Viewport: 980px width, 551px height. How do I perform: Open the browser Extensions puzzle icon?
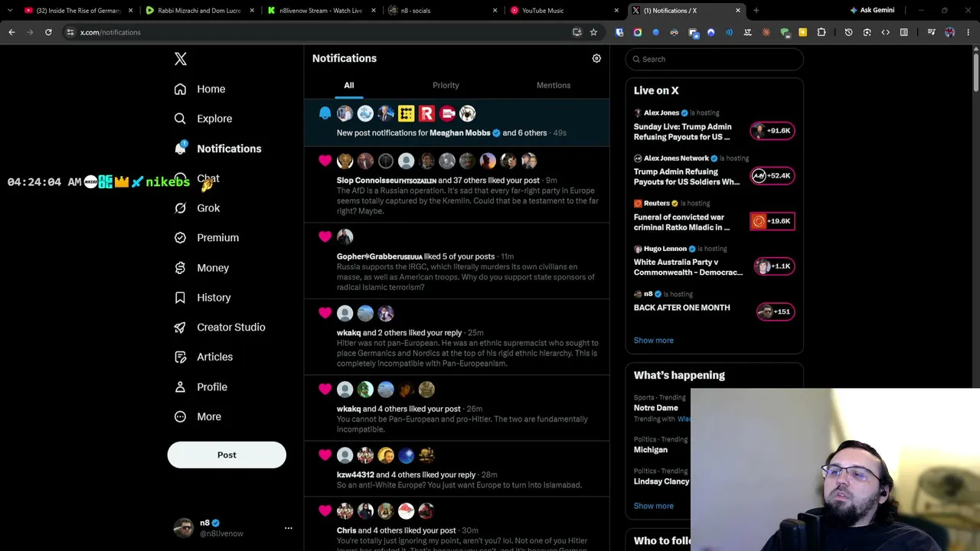[x=822, y=32]
